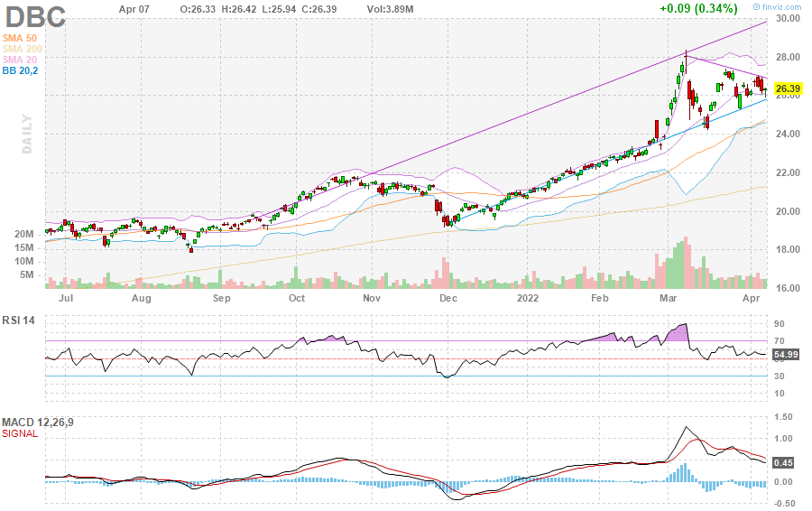Click the 10M volume axis label
812x511 pixels.
[x=23, y=261]
